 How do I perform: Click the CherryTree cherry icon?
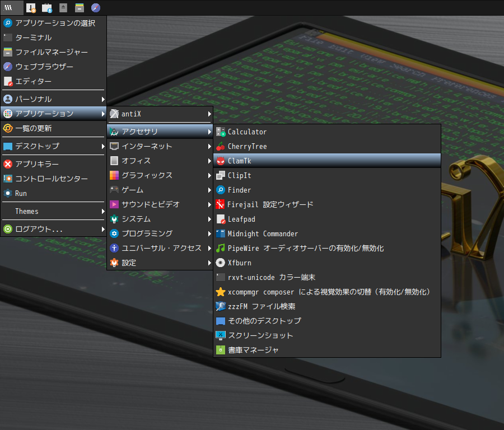[221, 146]
